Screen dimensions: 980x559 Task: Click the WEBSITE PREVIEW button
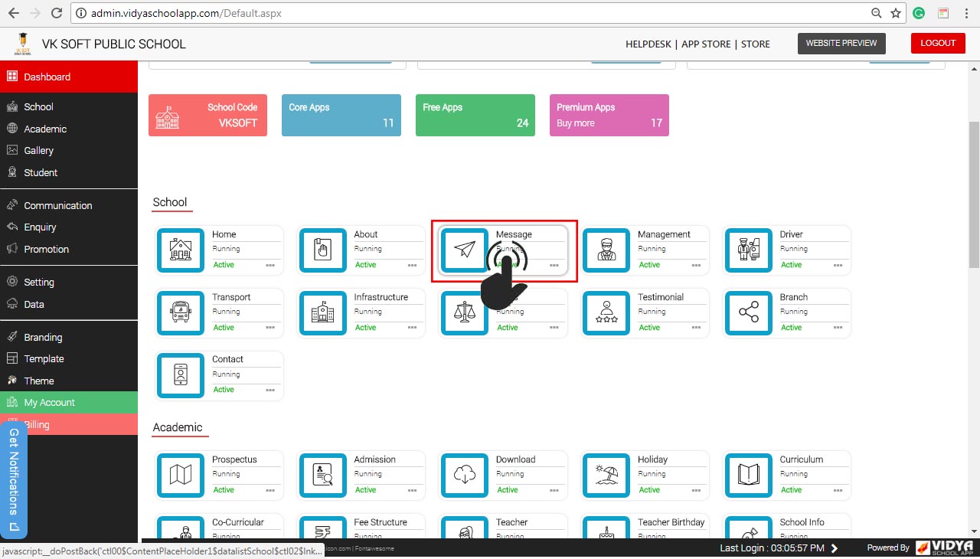(841, 44)
